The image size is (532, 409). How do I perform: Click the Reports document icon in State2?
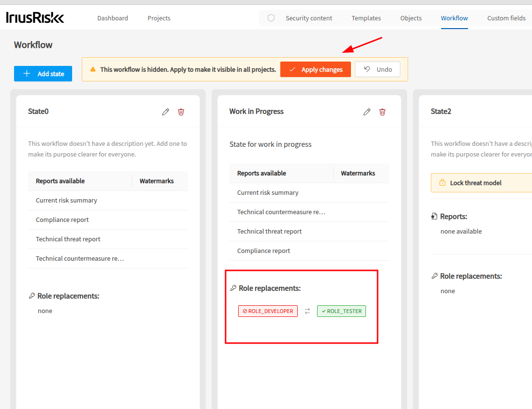click(434, 217)
